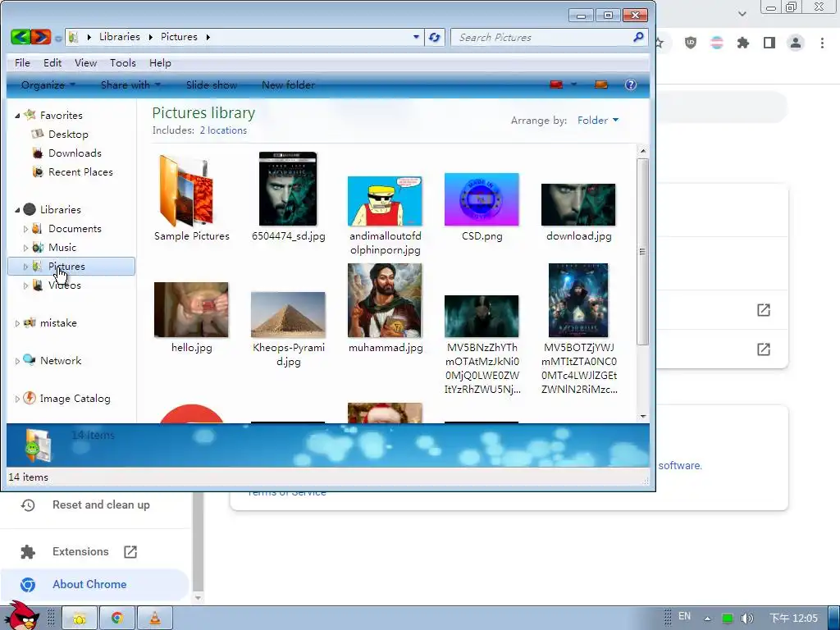Select the Desktop favorite icon
Image resolution: width=840 pixels, height=630 pixels.
pos(37,134)
